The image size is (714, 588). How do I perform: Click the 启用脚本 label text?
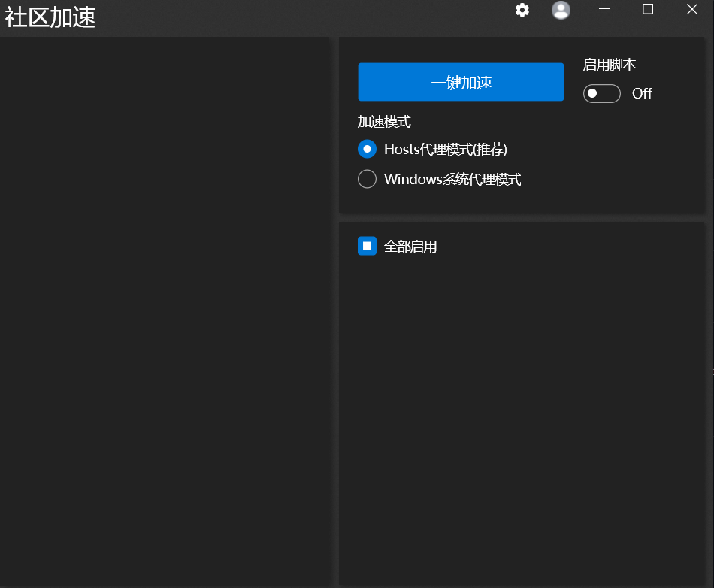tap(610, 65)
